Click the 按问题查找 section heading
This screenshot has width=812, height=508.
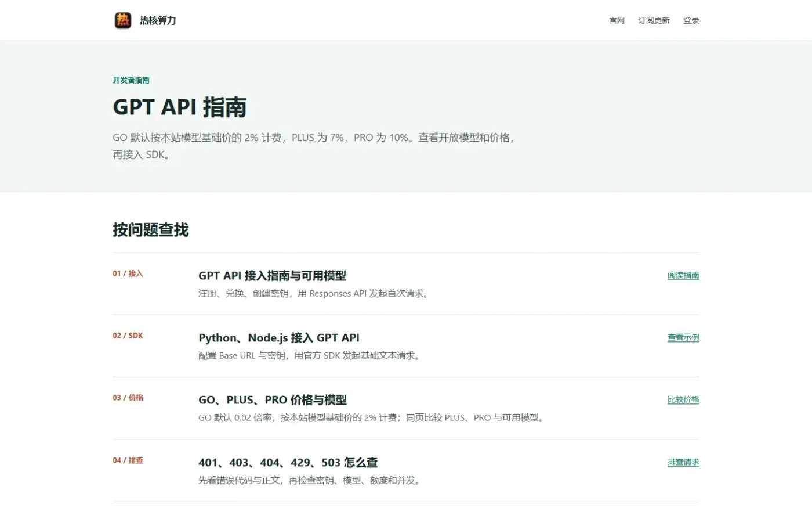coord(151,230)
